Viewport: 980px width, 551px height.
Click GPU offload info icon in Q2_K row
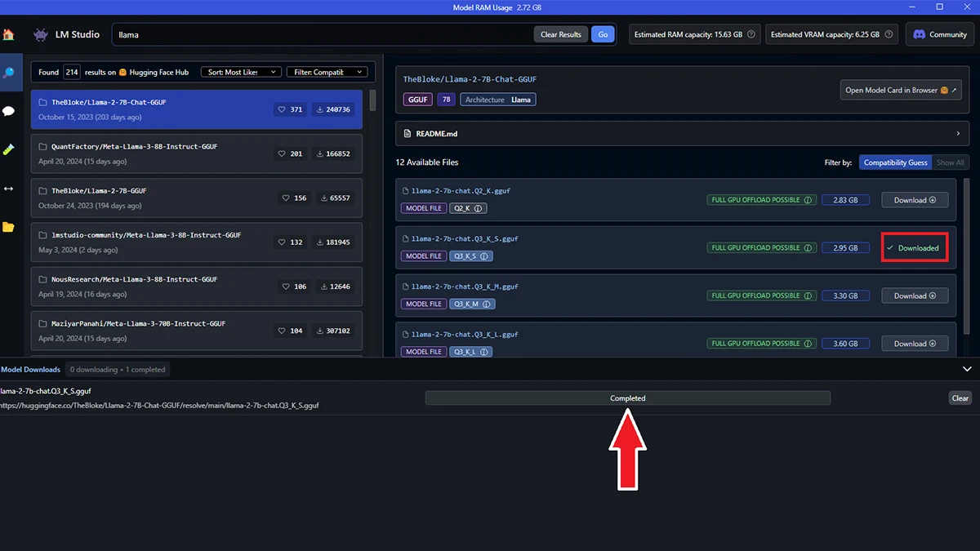[x=808, y=200]
